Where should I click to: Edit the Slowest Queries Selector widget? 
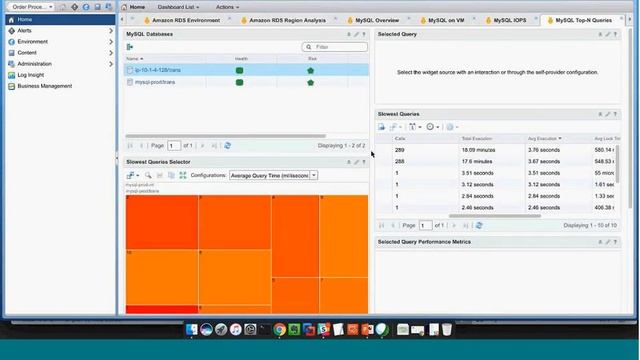coord(356,162)
